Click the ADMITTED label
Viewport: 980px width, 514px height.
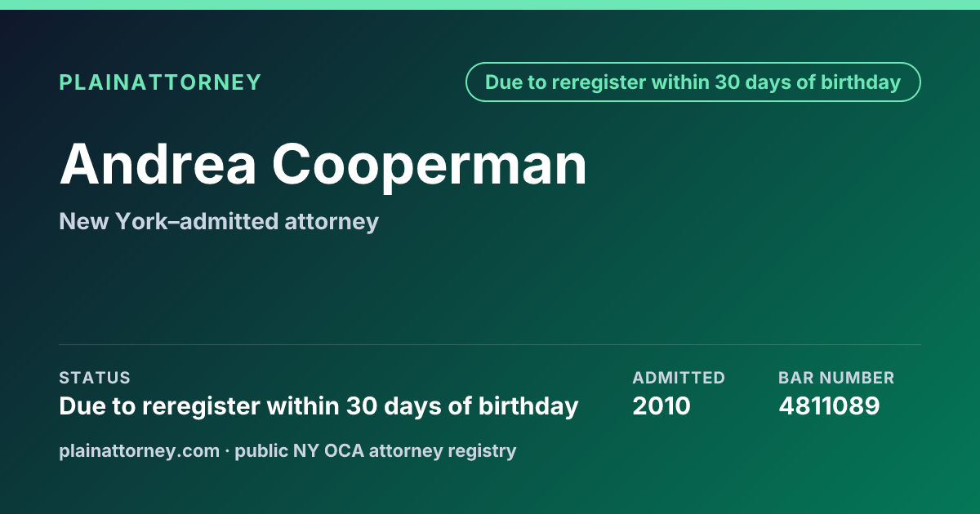pyautogui.click(x=679, y=378)
